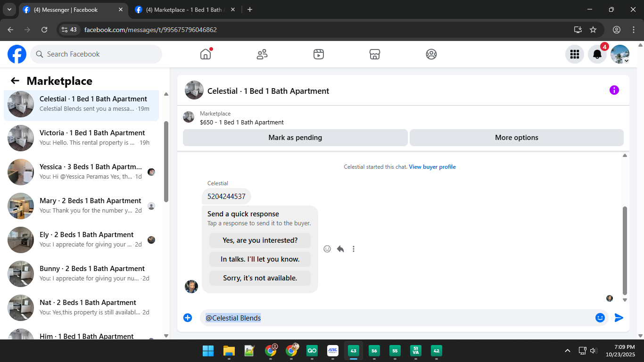Open Ely 2 Beds 1 Bath conversation

81,239
